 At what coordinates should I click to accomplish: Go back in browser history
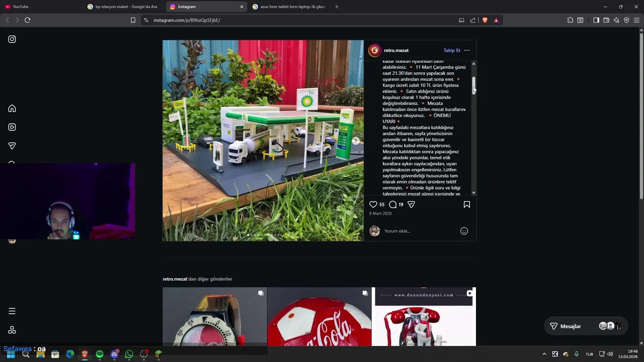(7, 20)
